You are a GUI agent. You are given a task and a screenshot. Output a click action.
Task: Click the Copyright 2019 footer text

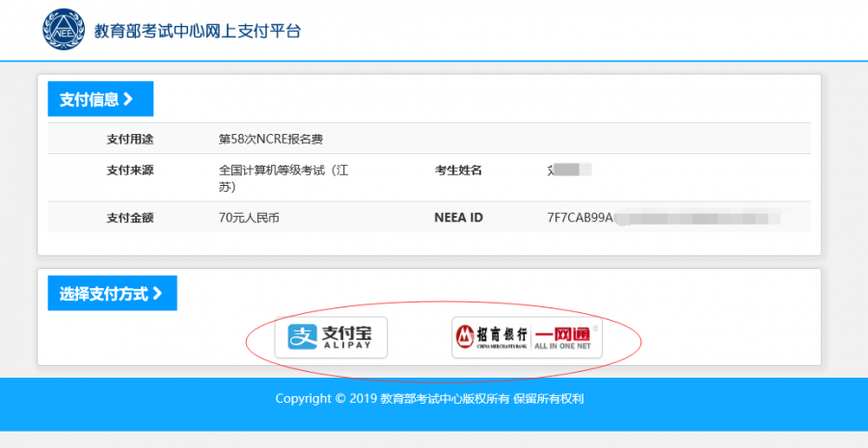coord(429,399)
